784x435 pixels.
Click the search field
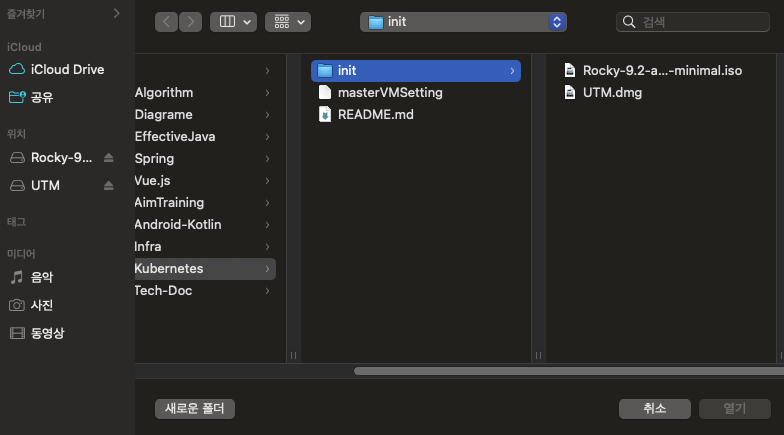point(692,22)
